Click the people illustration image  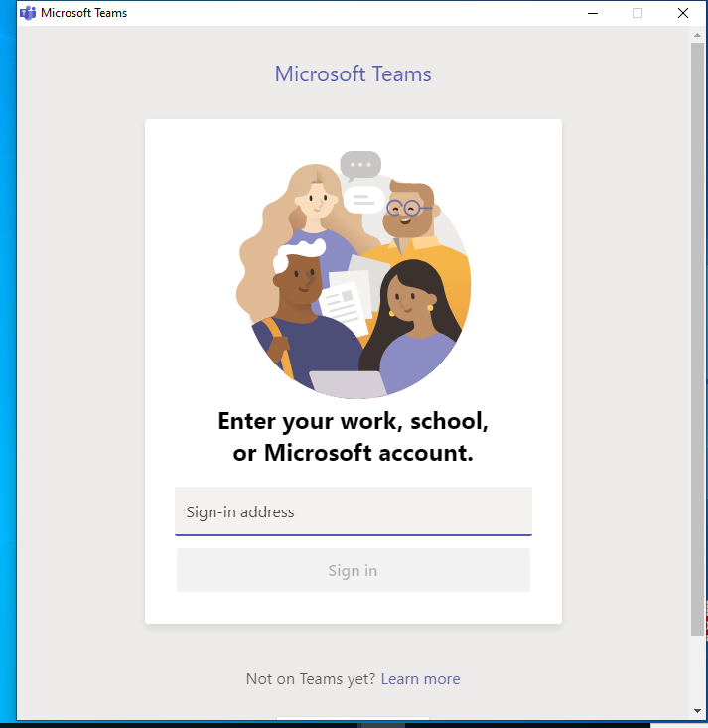pyautogui.click(x=354, y=274)
